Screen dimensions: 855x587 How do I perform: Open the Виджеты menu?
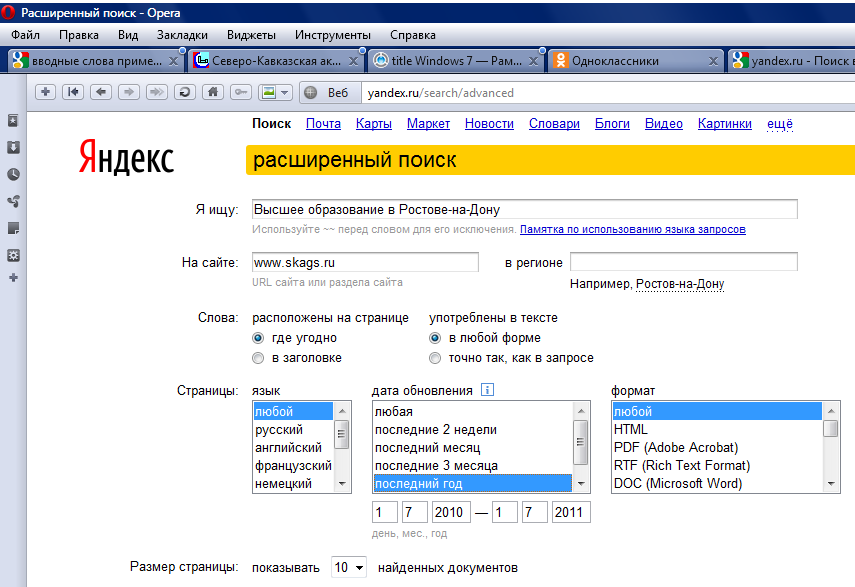click(x=251, y=35)
